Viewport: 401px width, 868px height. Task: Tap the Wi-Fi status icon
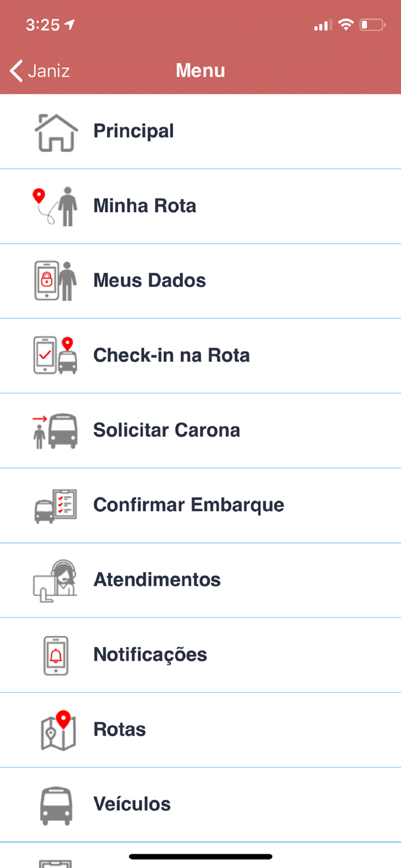[x=345, y=25]
